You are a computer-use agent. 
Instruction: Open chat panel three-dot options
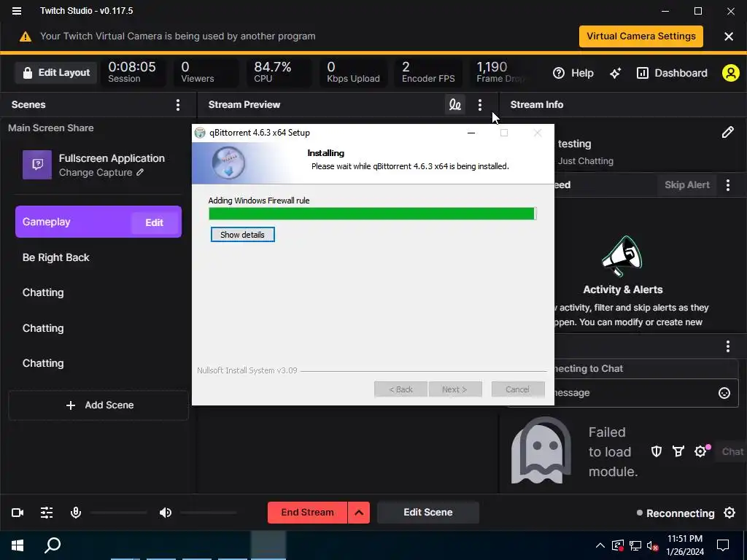728,346
